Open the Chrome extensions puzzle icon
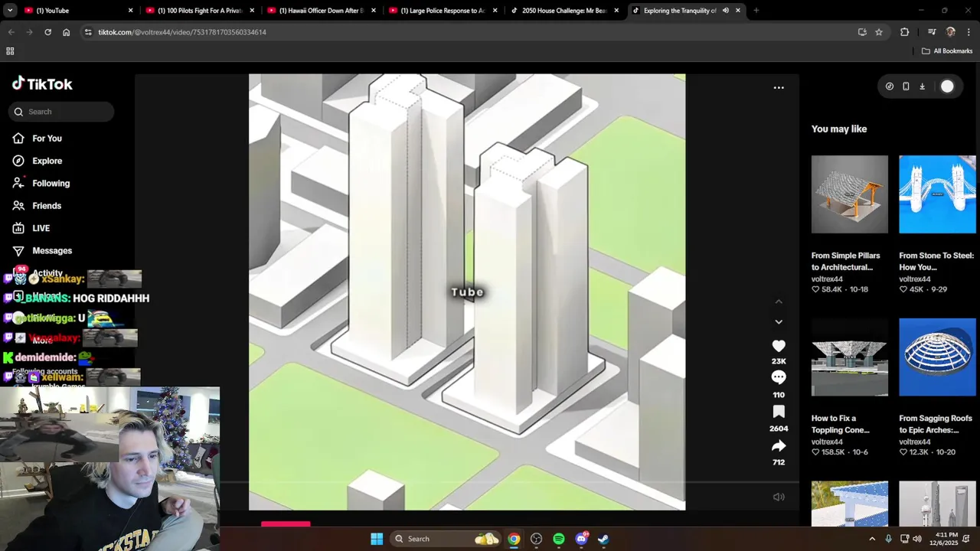Screen dimensions: 980x551 (904, 32)
